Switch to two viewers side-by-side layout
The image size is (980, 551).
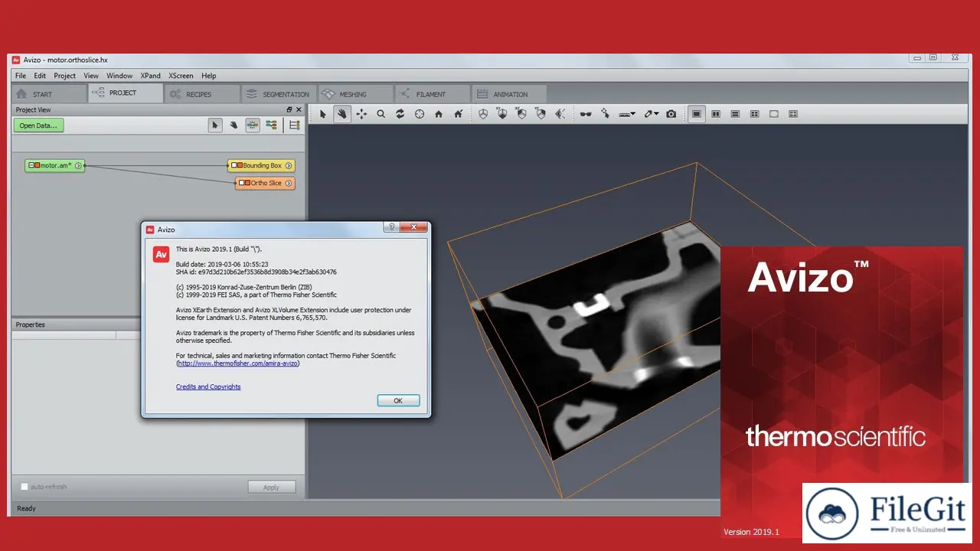click(716, 114)
